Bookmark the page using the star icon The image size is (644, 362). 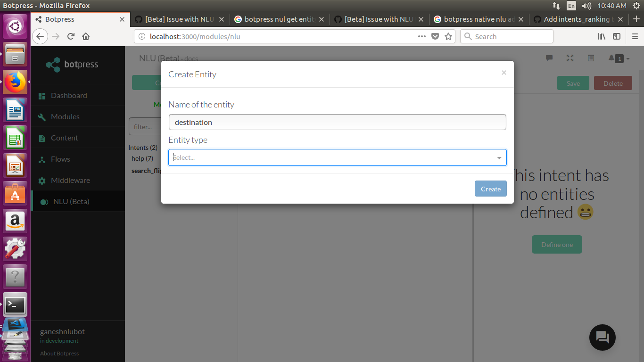(x=447, y=36)
